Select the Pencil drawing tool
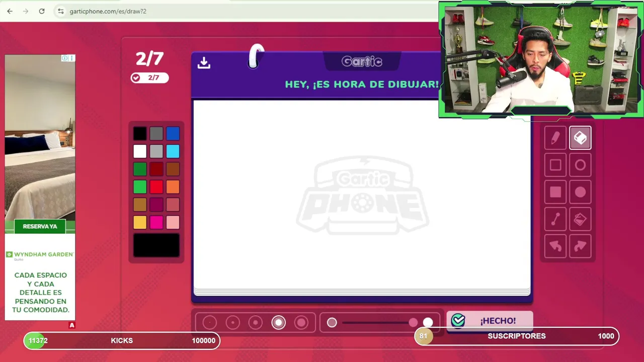 (x=555, y=138)
